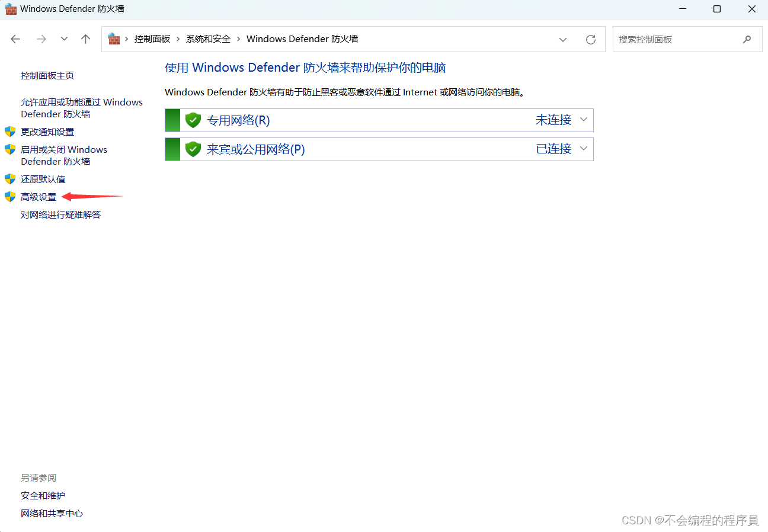Refresh the page with the refresh icon
The height and width of the screenshot is (532, 768).
590,40
